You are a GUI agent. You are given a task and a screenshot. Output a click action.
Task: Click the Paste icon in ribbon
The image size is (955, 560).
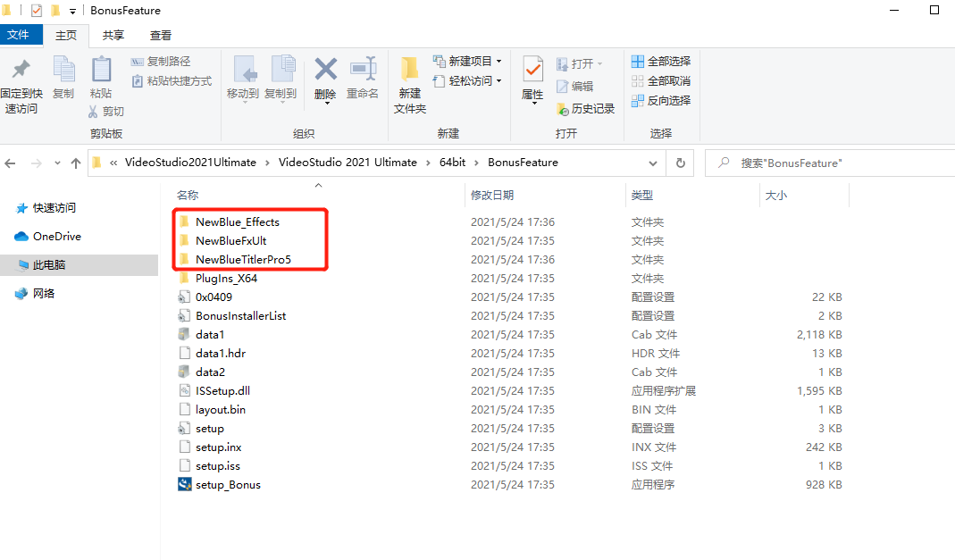click(x=101, y=79)
